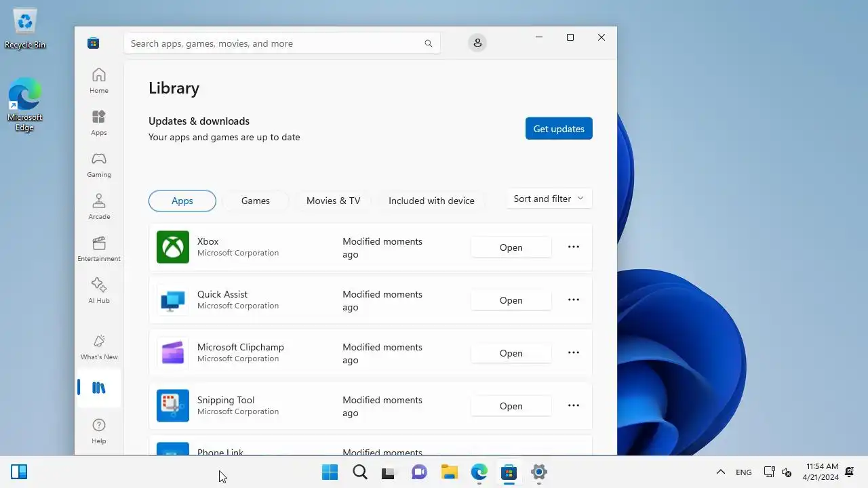
Task: Select Included with device filter tab
Action: (x=431, y=201)
